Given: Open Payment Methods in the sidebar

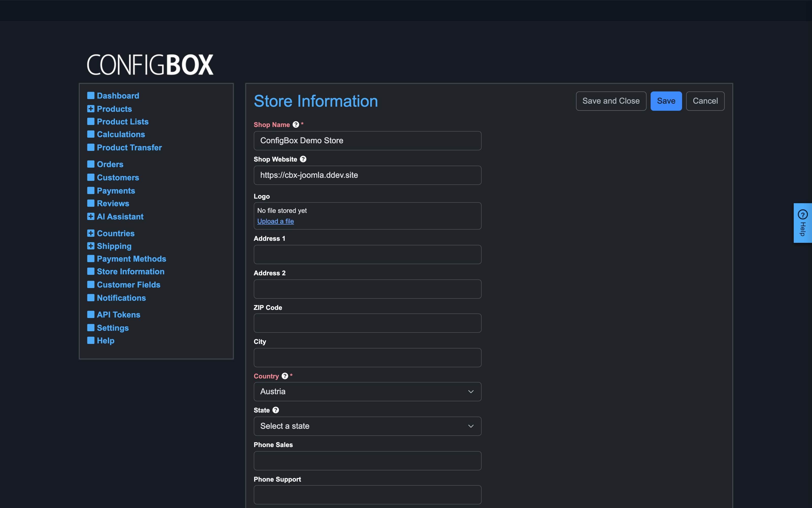Looking at the screenshot, I should 131,259.
